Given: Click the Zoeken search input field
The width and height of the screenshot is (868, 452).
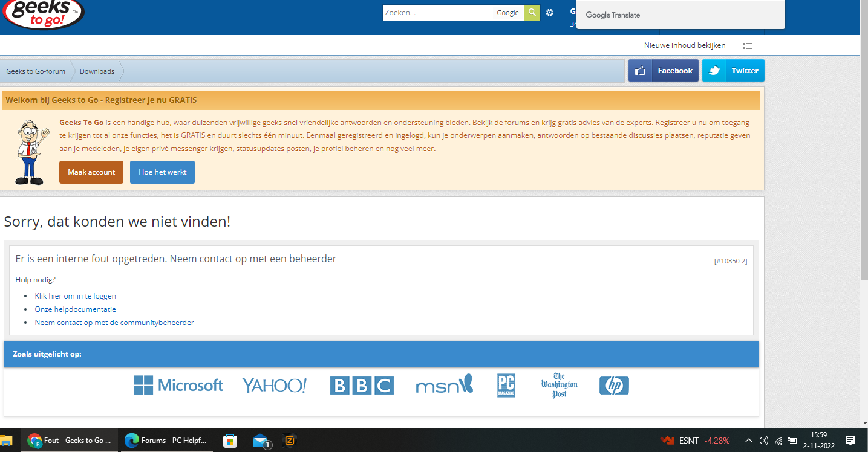Looking at the screenshot, I should click(439, 13).
